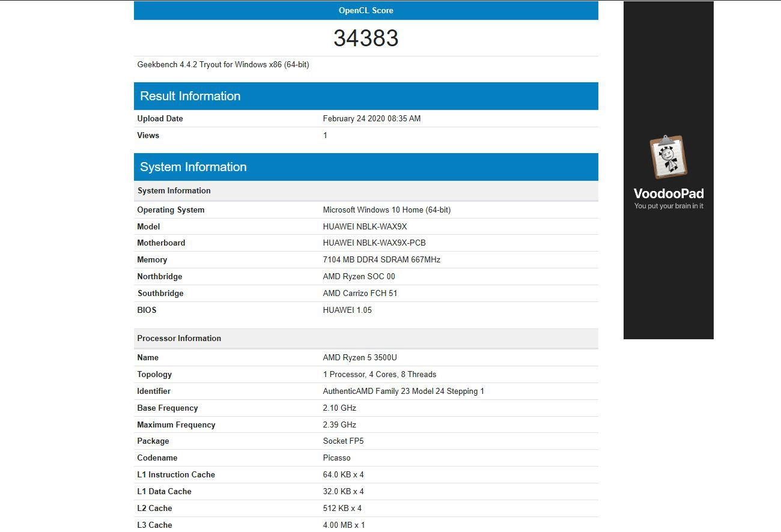Image resolution: width=781 pixels, height=532 pixels.
Task: Click the System Information blue header
Action: click(366, 167)
